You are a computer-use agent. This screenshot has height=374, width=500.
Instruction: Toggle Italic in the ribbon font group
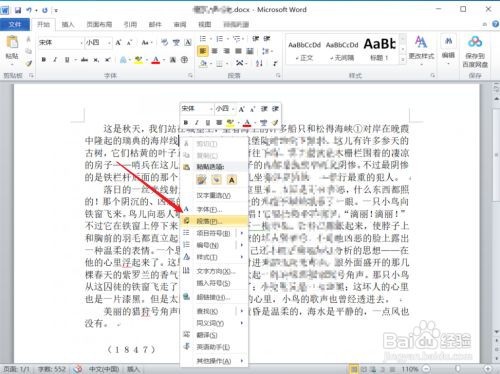55,60
